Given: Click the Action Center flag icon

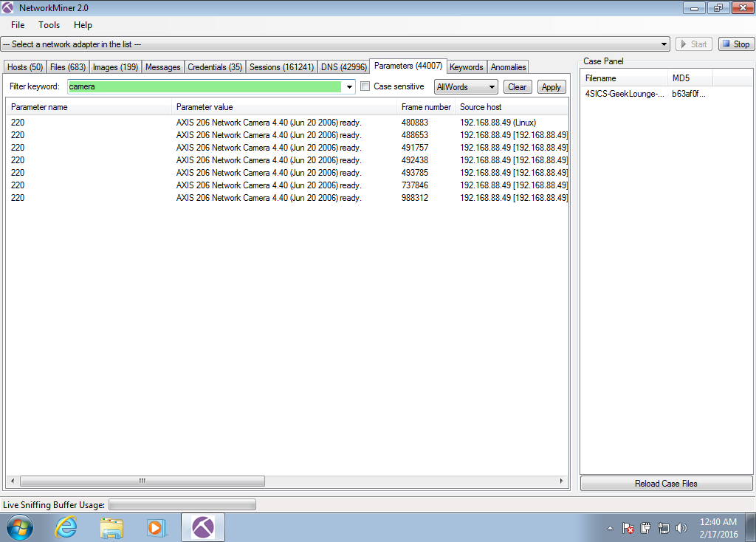Looking at the screenshot, I should point(628,528).
